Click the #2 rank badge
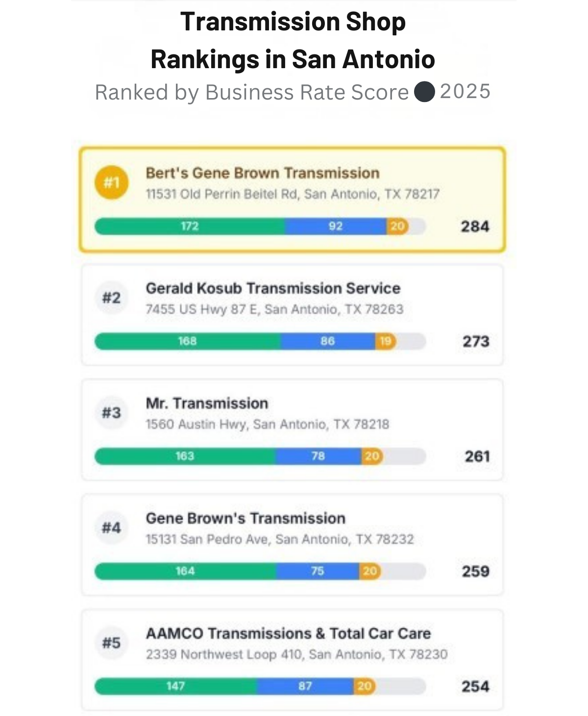 tap(111, 298)
